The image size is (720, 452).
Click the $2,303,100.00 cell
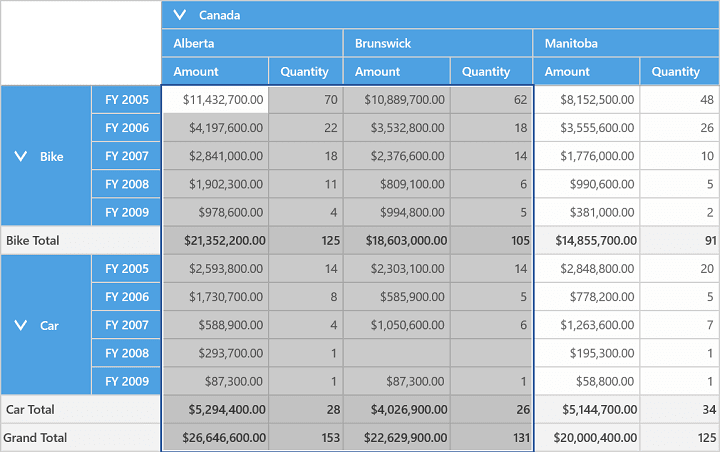coord(397,269)
